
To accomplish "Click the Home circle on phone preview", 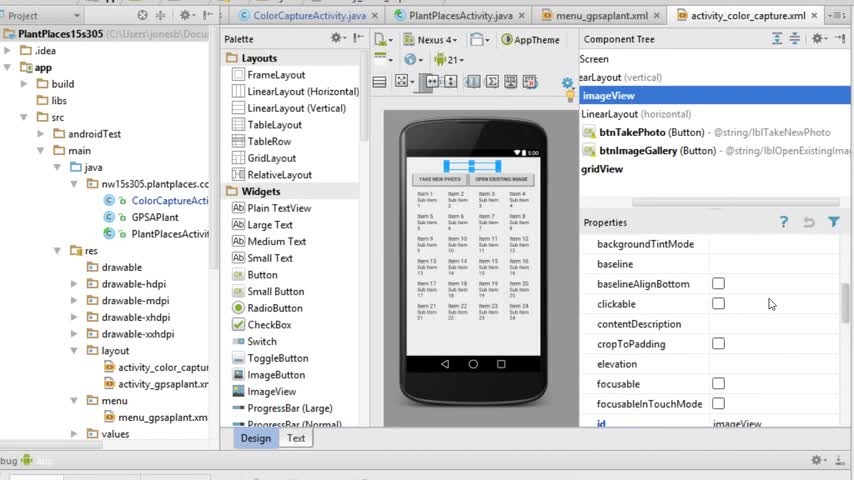I will click(x=473, y=364).
